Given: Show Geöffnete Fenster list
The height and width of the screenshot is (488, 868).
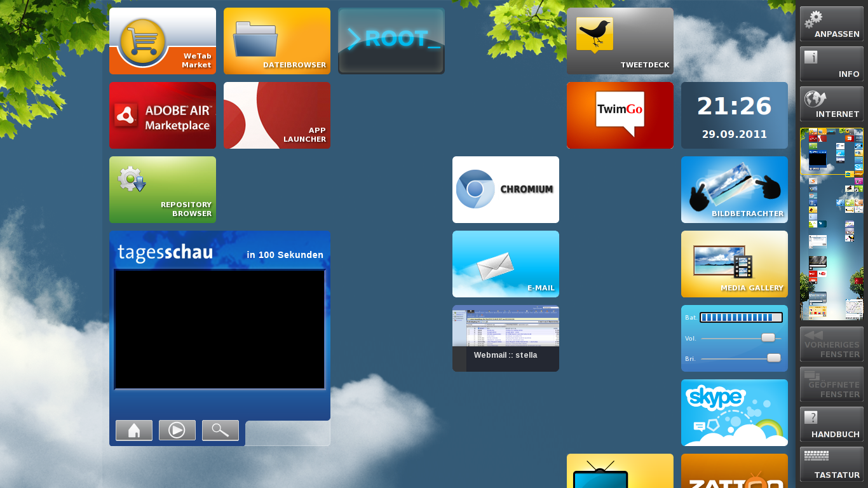Looking at the screenshot, I should (x=832, y=384).
